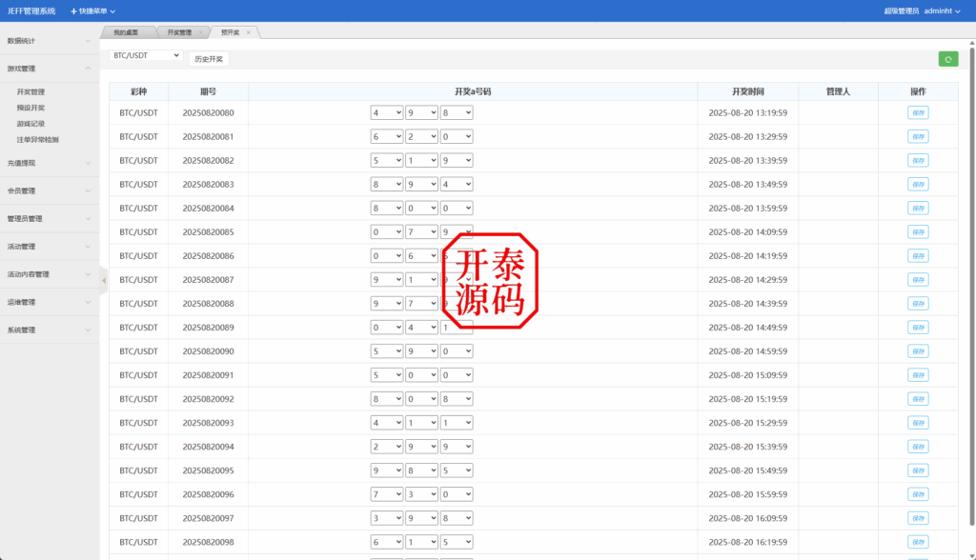This screenshot has height=560, width=976.
Task: Open the adminht account dropdown menu
Action: click(939, 10)
